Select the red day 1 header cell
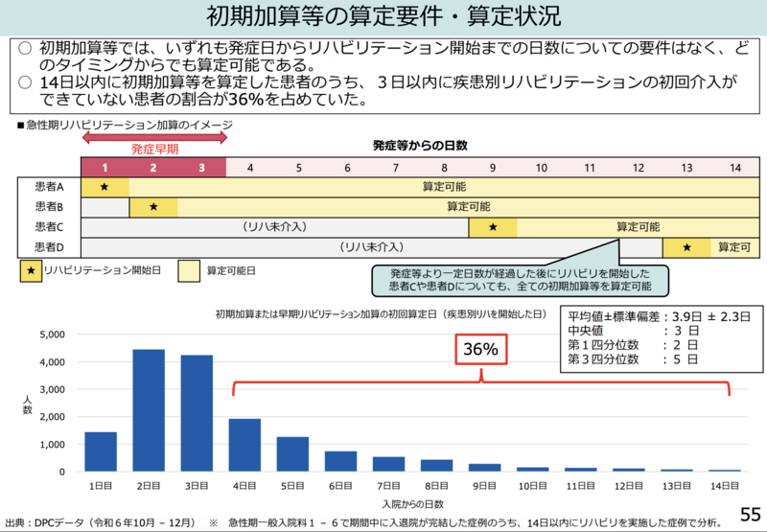Image resolution: width=767 pixels, height=532 pixels. click(x=105, y=168)
